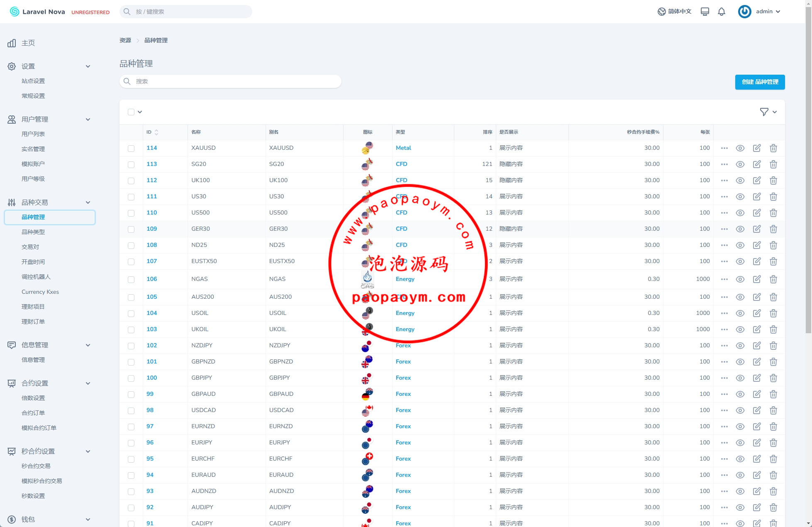812x527 pixels.
Task: Go to 调控机器人 sidebar item
Action: point(36,277)
